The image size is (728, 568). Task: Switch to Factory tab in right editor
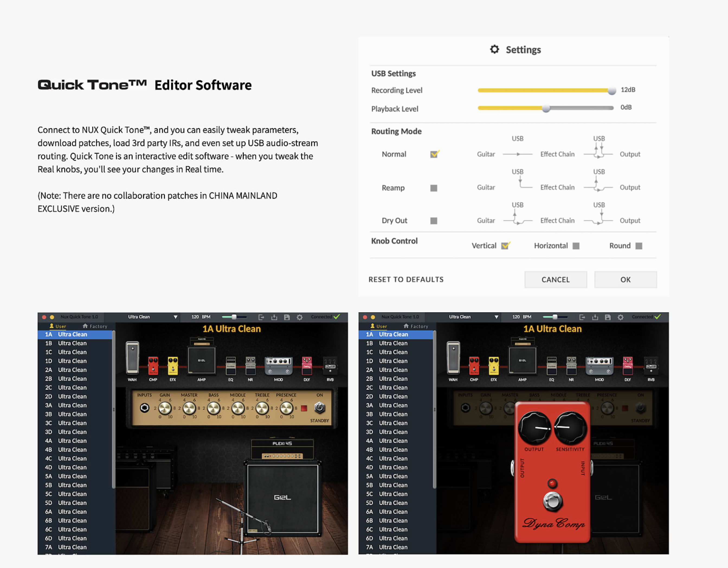pos(416,326)
